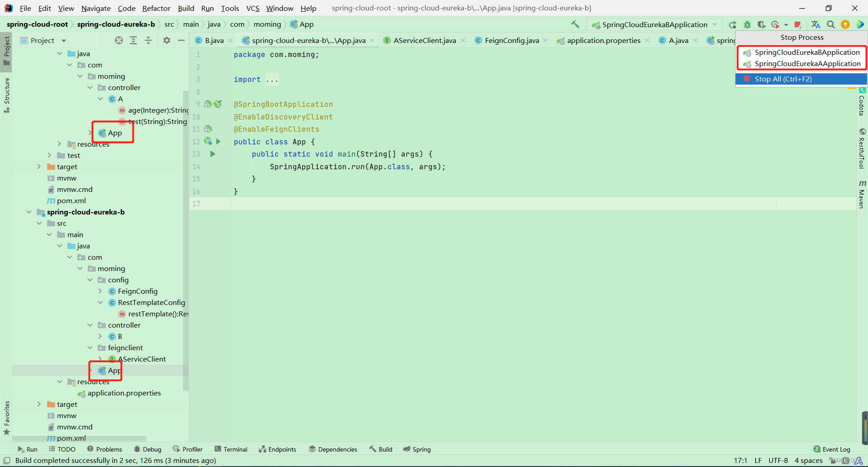Open Search Everywhere magnifier icon

(831, 24)
